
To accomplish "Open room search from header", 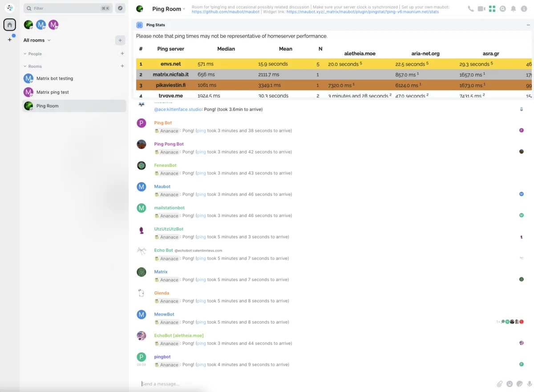I will 502,9.
